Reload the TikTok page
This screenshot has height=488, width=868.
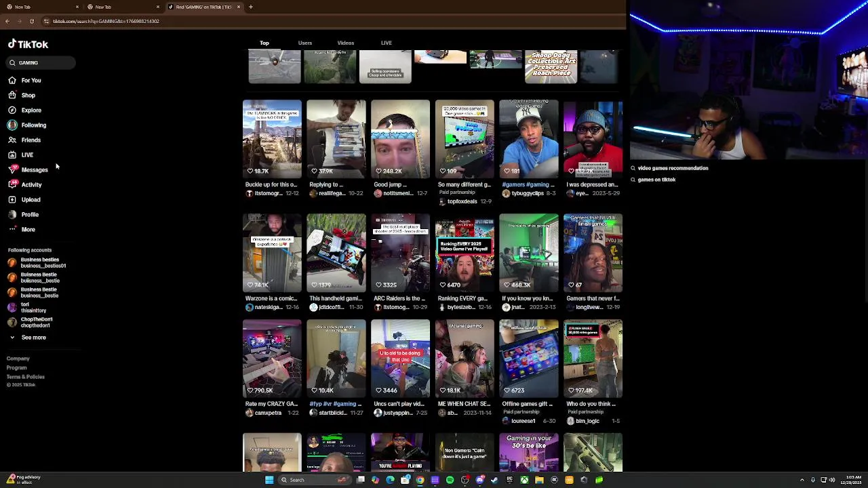31,21
